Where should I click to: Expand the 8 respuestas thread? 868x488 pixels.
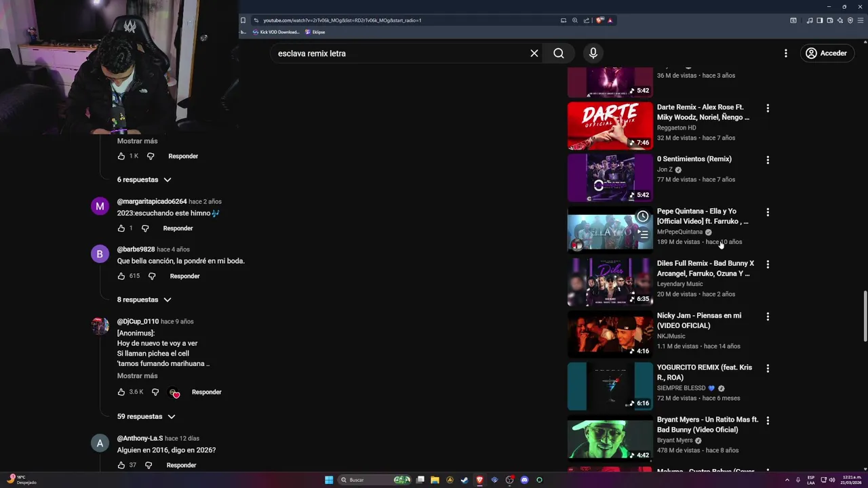tap(144, 300)
